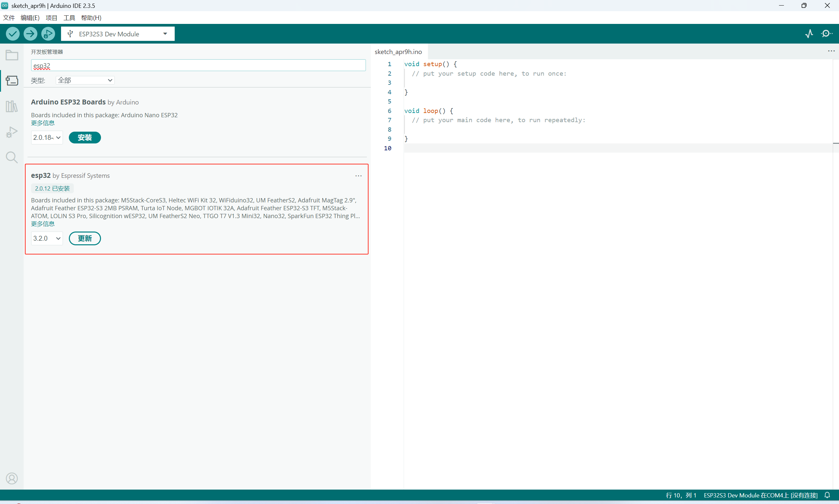Click the notification bell in the status bar

tap(827, 495)
